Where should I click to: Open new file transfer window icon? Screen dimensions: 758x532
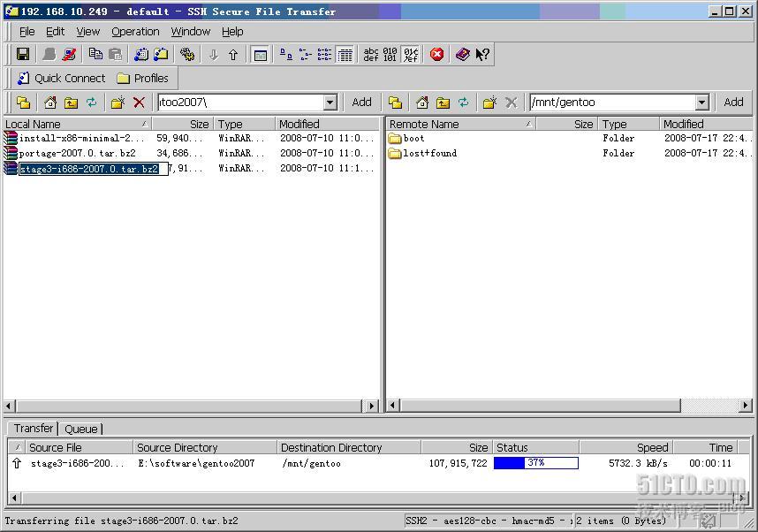[161, 54]
